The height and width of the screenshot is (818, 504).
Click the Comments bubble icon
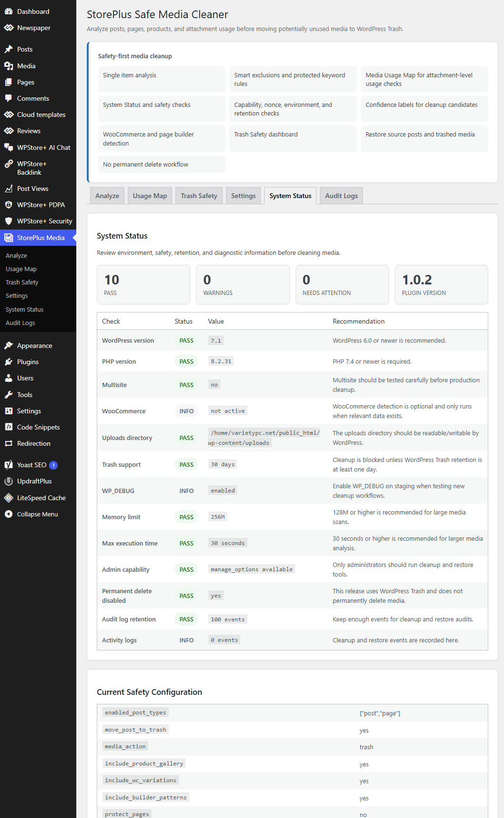9,98
